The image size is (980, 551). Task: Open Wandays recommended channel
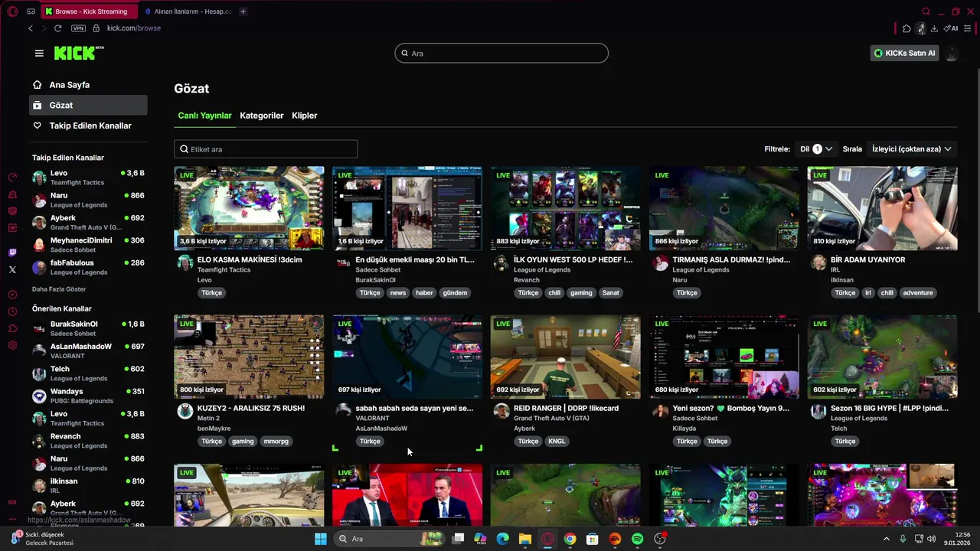(88, 396)
